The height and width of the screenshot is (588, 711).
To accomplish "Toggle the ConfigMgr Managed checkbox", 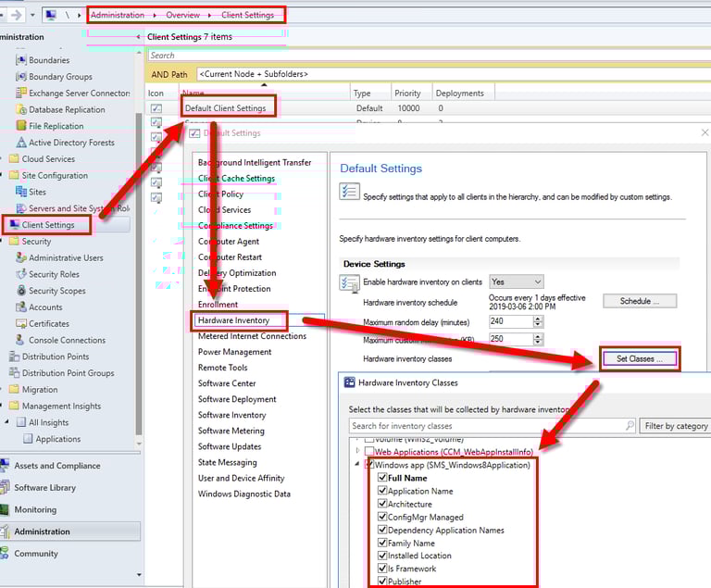I will tap(382, 517).
